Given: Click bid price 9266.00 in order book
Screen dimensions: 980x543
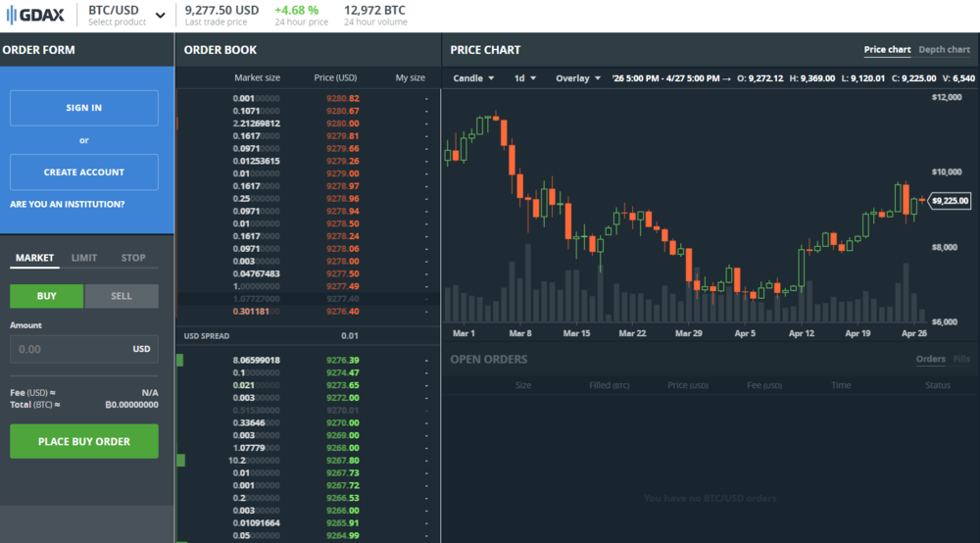Looking at the screenshot, I should click(x=342, y=511).
